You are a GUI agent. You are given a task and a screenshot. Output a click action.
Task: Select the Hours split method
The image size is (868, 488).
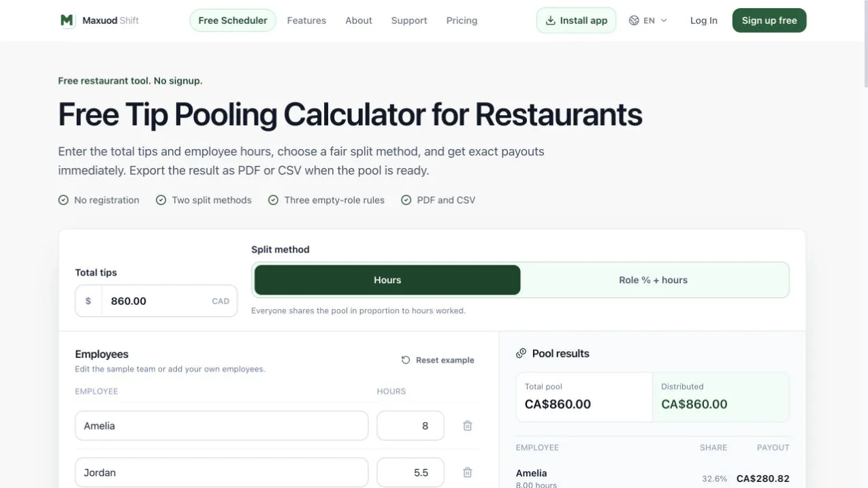387,280
